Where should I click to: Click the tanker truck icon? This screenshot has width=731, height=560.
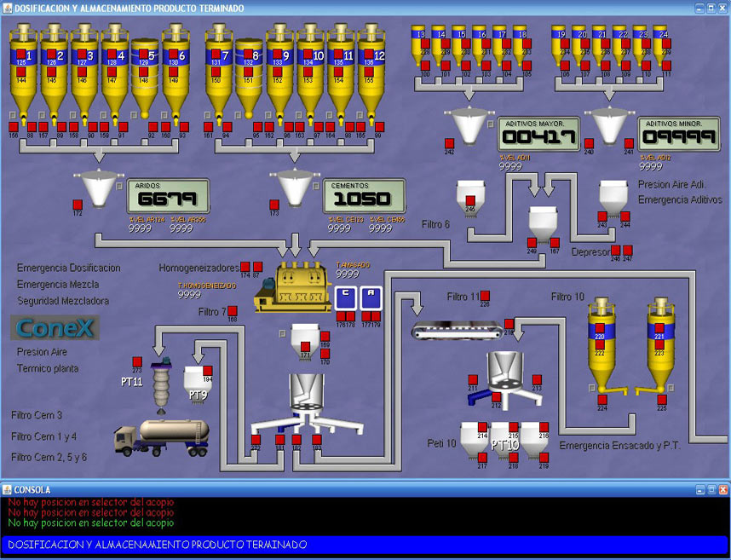(162, 435)
